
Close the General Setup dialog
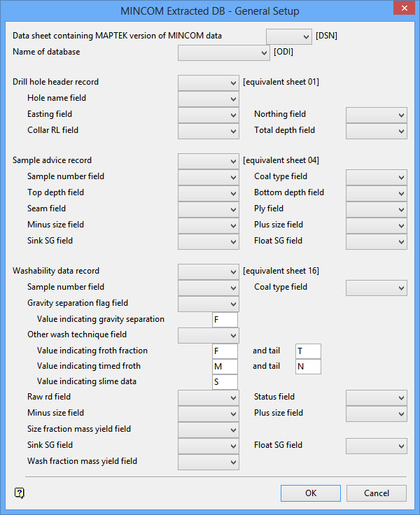click(404, 8)
